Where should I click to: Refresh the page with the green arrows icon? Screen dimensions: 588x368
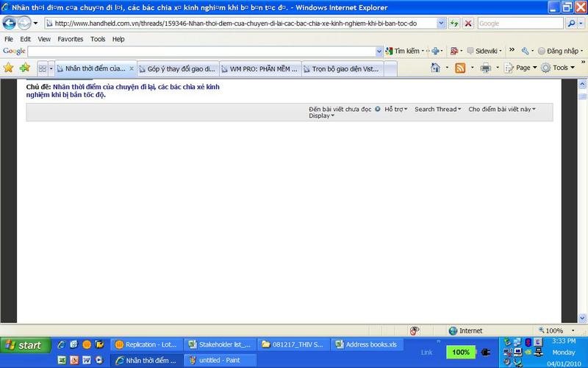pos(454,23)
